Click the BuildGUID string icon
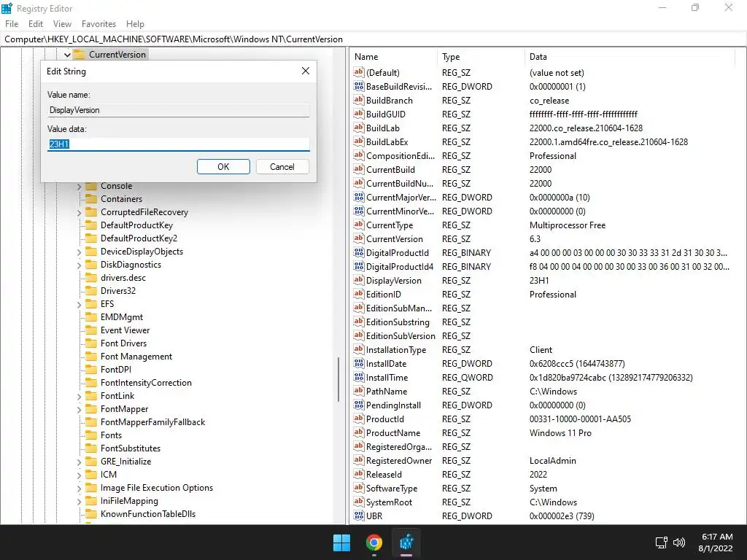 point(359,114)
